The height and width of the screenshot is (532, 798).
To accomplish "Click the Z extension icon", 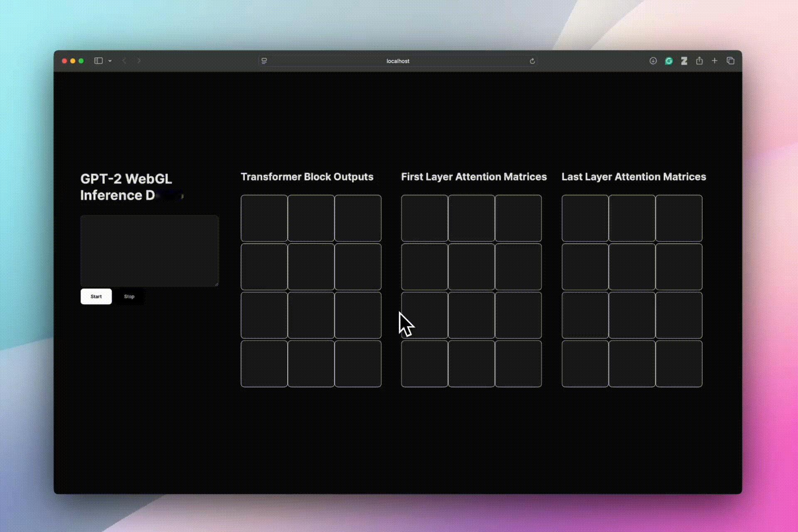I will point(684,61).
